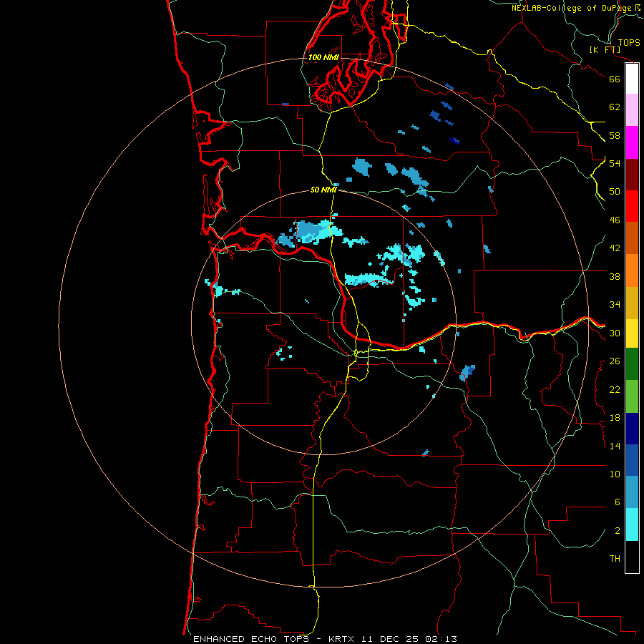Click the legend value "22"
The image size is (644, 644).
click(x=615, y=389)
